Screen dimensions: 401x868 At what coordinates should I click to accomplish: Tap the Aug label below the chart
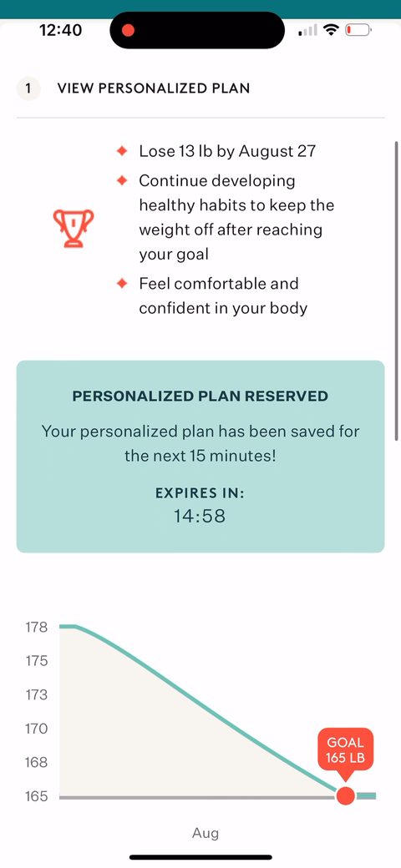point(206,833)
